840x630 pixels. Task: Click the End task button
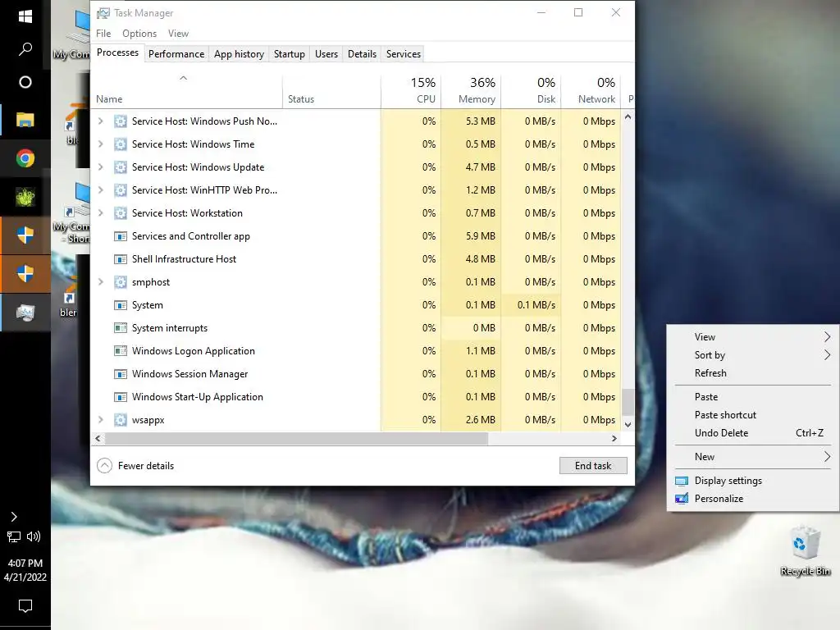[x=593, y=466]
